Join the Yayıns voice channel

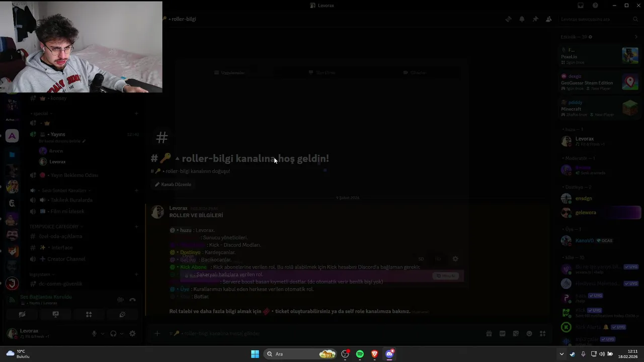click(84, 134)
